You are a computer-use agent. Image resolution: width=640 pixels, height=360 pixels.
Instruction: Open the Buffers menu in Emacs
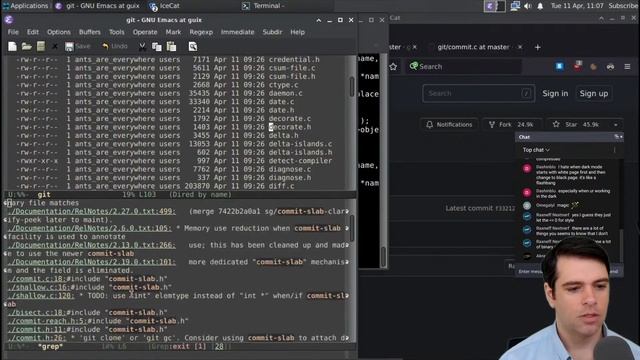[90, 32]
